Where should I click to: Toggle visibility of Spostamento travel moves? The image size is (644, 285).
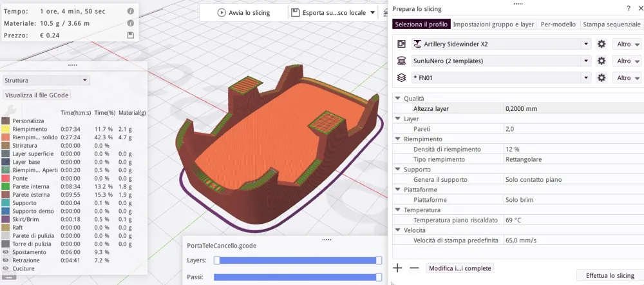coord(6,252)
